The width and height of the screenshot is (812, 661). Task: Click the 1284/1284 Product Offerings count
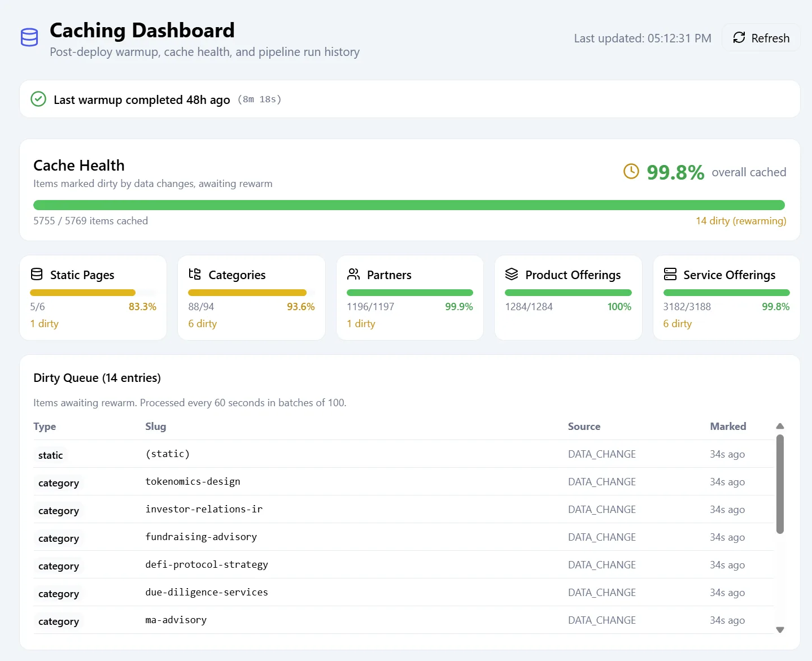(x=529, y=307)
